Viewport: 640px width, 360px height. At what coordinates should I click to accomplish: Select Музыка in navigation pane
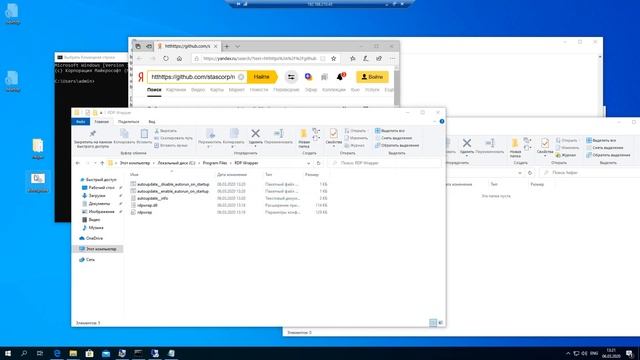click(x=96, y=228)
